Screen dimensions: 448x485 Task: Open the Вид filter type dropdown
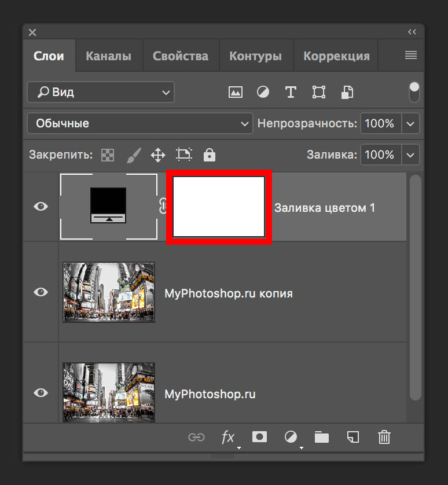click(101, 92)
